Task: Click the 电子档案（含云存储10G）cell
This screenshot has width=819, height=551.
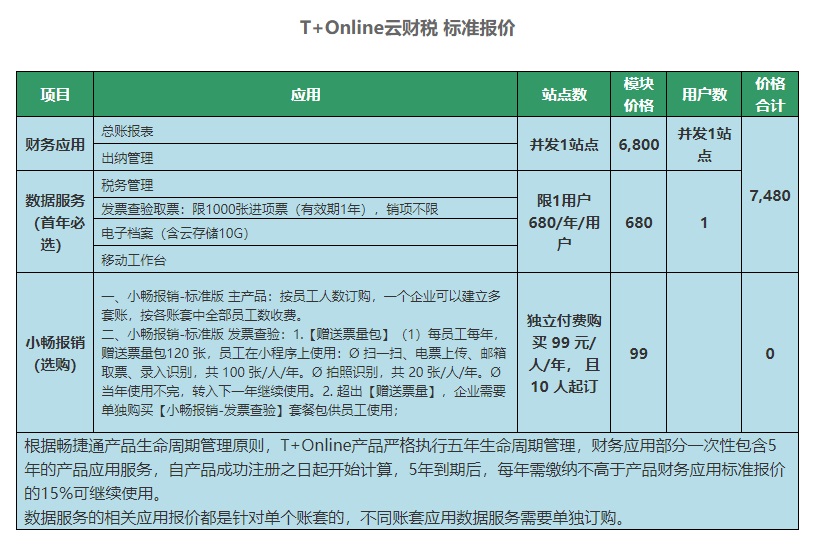Action: [306, 232]
